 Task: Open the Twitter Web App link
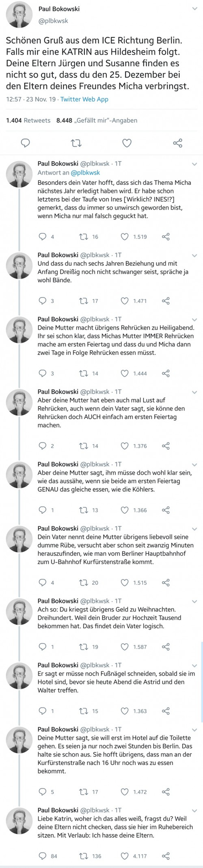tap(84, 99)
